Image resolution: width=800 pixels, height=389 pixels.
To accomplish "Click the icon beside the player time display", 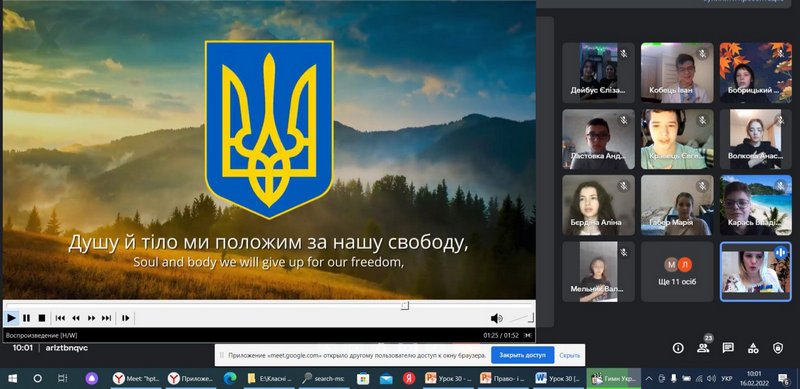I will 528,335.
